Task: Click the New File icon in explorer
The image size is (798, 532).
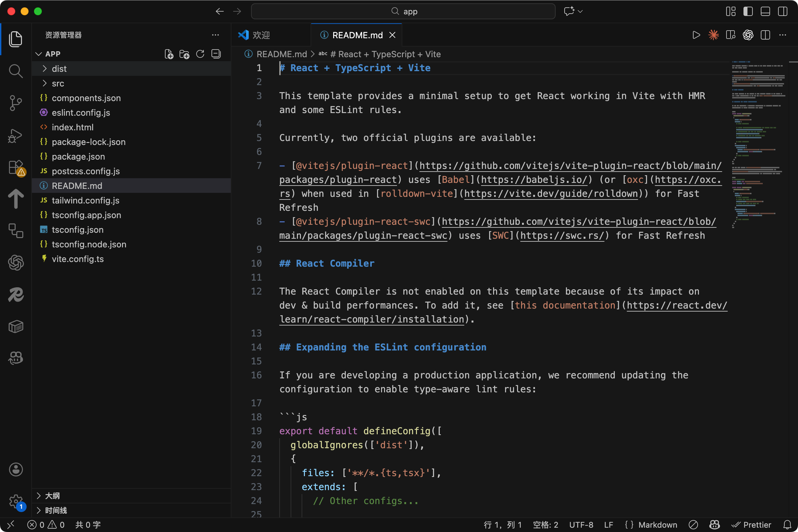Action: 169,54
